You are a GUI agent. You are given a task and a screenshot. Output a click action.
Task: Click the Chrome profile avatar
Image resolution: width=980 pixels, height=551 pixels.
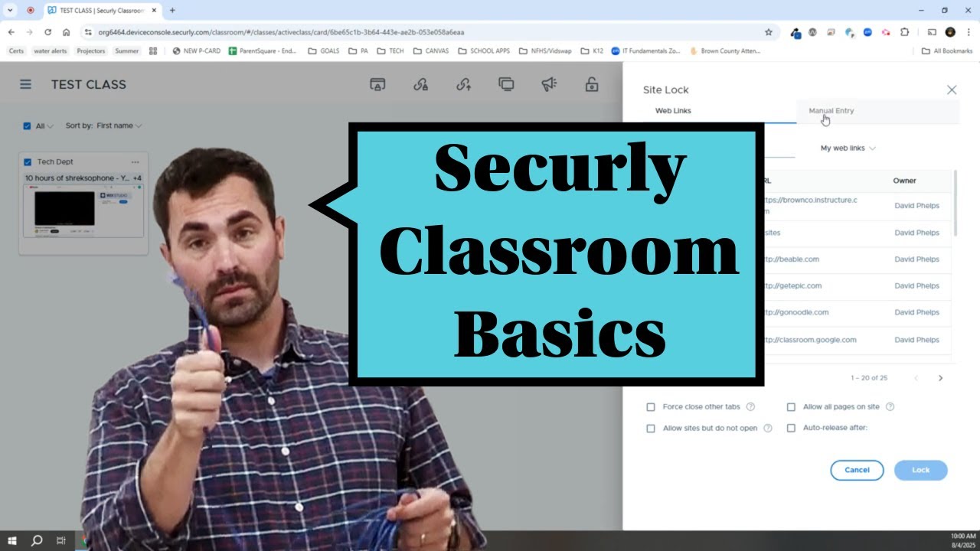(x=950, y=32)
